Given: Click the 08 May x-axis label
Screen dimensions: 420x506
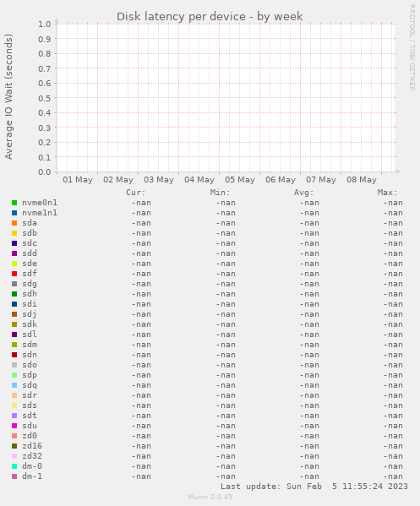Looking at the screenshot, I should 362,180.
